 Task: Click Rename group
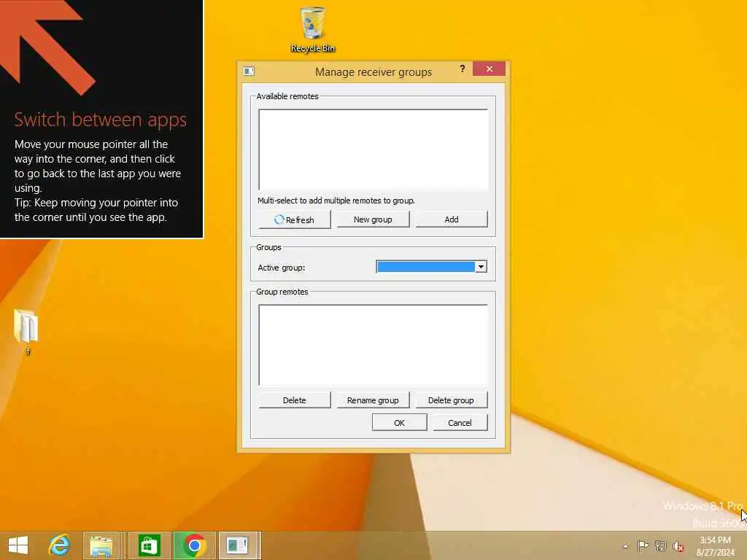[373, 400]
